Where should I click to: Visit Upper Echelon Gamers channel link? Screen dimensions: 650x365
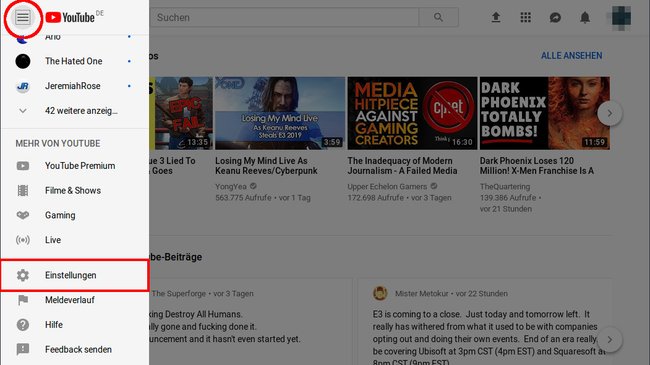[387, 187]
